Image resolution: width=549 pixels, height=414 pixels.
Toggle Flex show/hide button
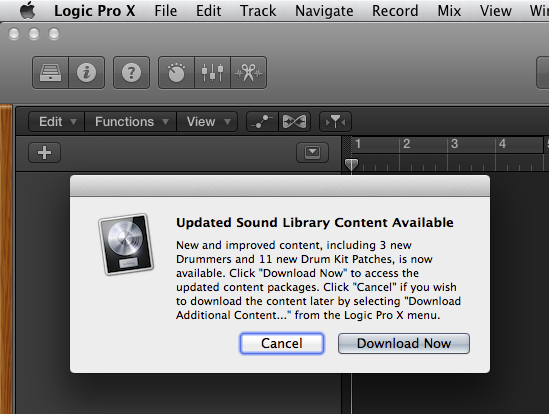[x=294, y=122]
